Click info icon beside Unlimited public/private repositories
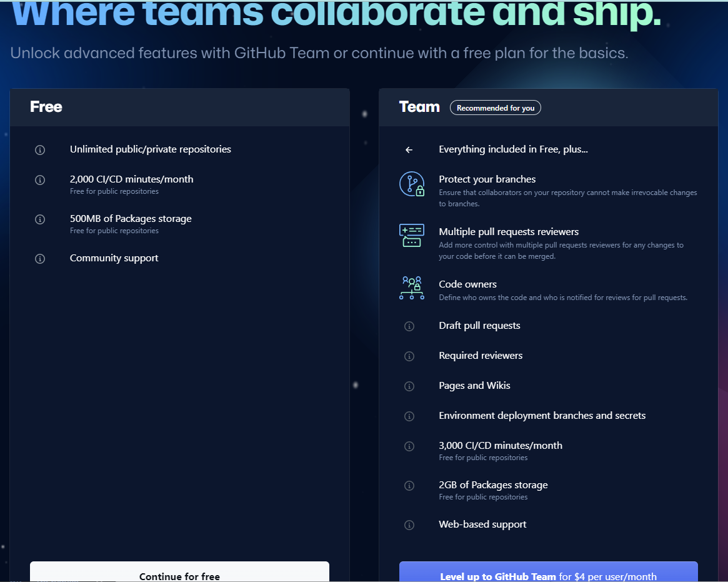Image resolution: width=728 pixels, height=582 pixels. [40, 149]
